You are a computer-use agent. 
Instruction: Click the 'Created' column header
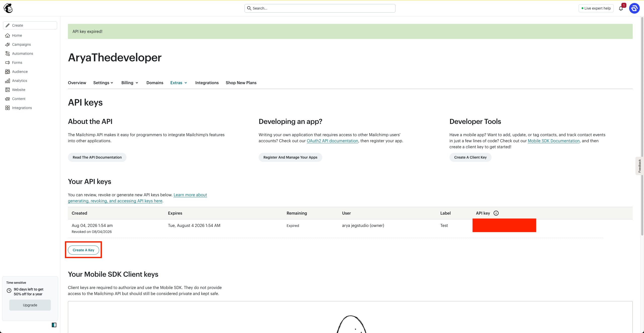click(79, 213)
